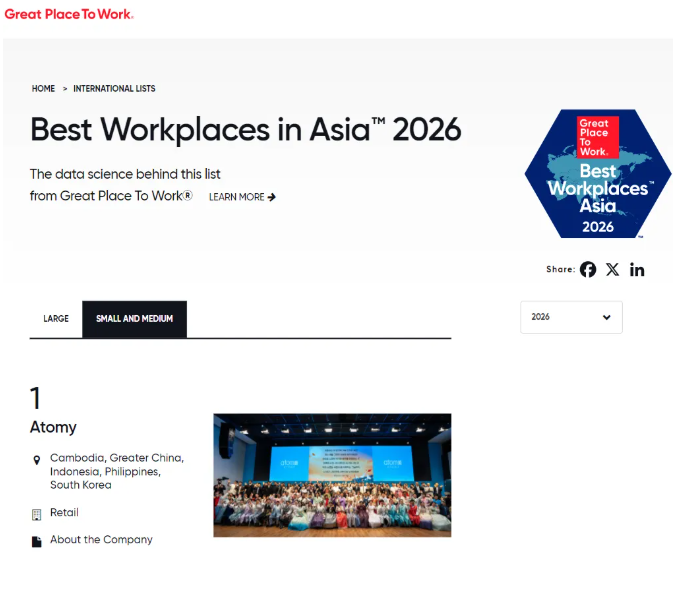Go to the Home breadcrumb

(43, 89)
